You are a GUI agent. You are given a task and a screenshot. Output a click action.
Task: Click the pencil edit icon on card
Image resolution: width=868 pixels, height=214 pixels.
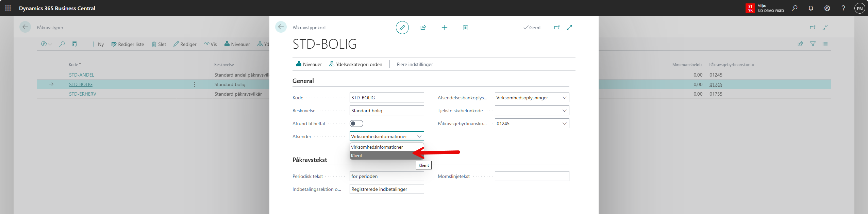402,28
